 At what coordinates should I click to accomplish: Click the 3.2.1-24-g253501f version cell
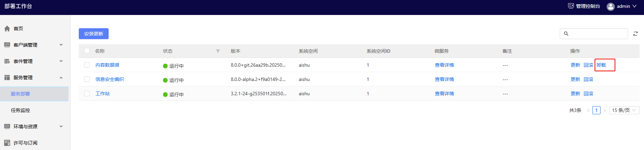click(259, 94)
